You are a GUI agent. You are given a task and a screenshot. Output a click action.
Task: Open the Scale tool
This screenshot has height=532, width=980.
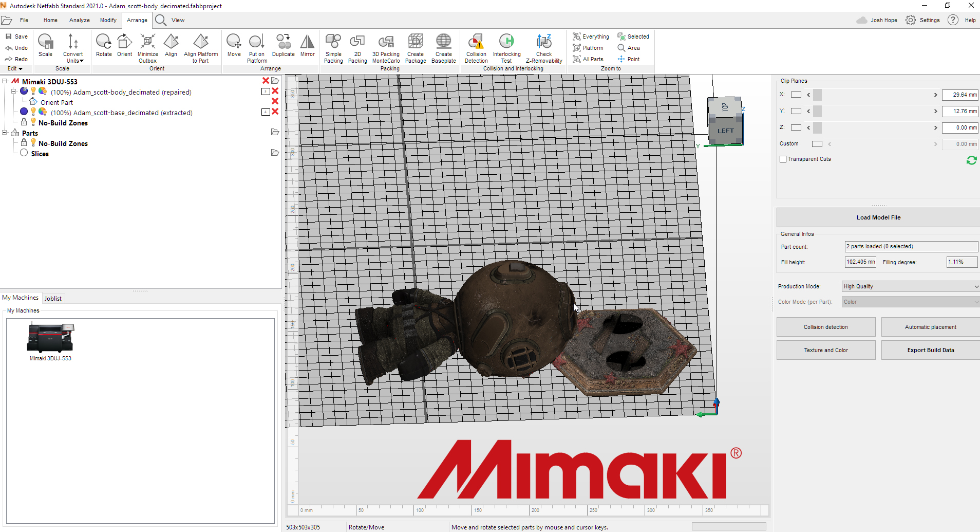[45, 45]
